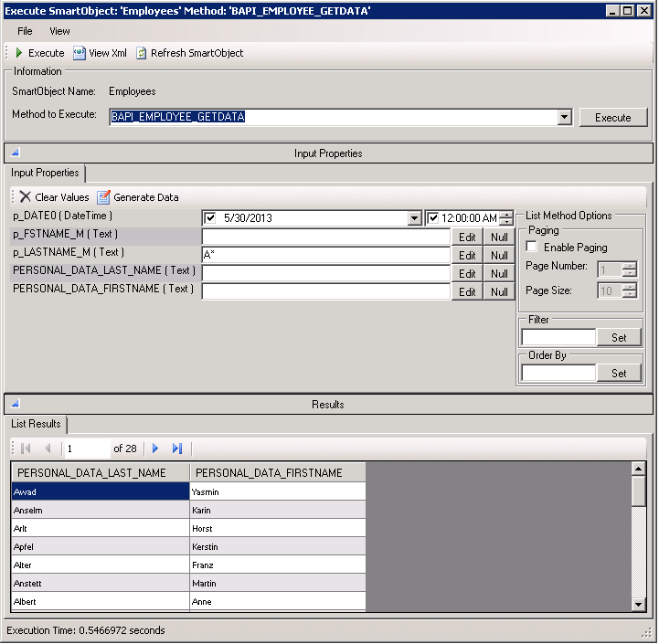The width and height of the screenshot is (659, 644).
Task: Select the Anstett last name cell
Action: pos(101,583)
